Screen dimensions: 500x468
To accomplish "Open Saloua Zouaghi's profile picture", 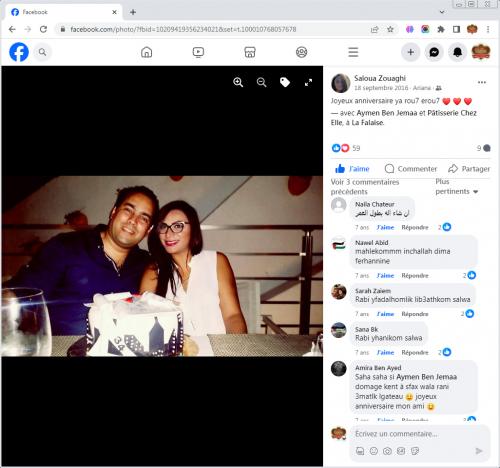I will (341, 83).
